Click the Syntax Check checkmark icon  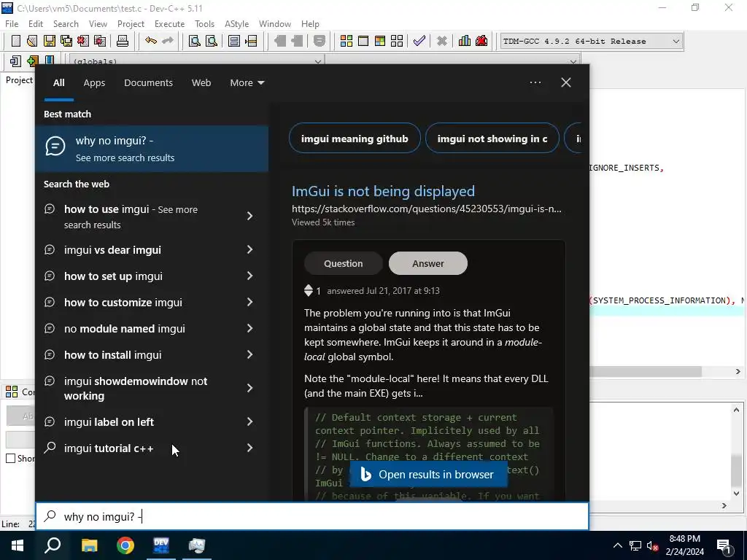point(419,41)
